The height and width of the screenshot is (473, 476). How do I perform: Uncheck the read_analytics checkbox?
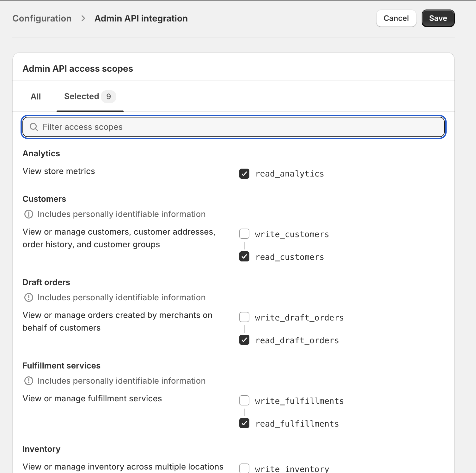tap(244, 174)
